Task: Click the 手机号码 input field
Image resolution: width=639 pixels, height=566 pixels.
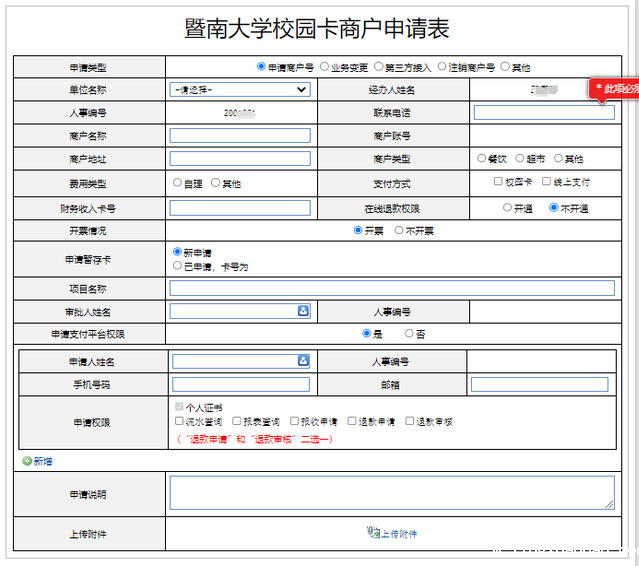Action: [241, 384]
